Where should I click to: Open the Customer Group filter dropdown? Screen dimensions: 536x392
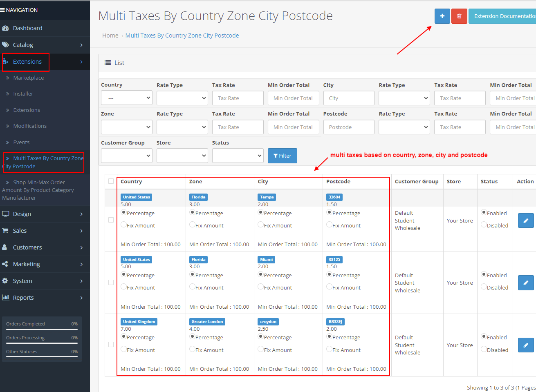click(126, 156)
